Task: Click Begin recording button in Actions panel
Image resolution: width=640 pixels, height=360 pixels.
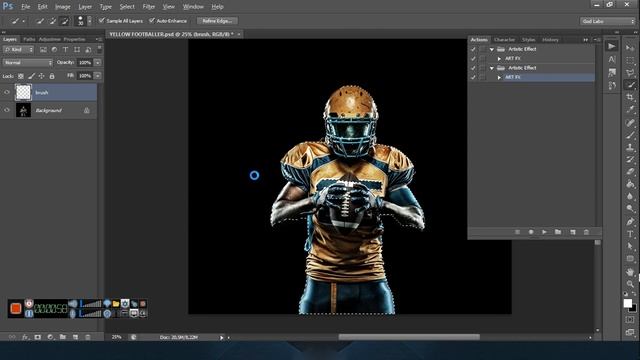Action: click(531, 232)
